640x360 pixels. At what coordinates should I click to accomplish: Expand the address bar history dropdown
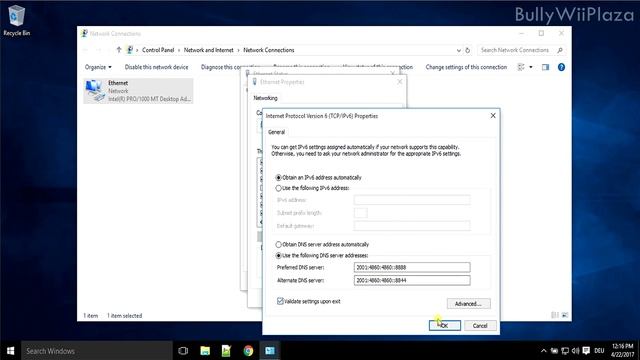pyautogui.click(x=459, y=50)
